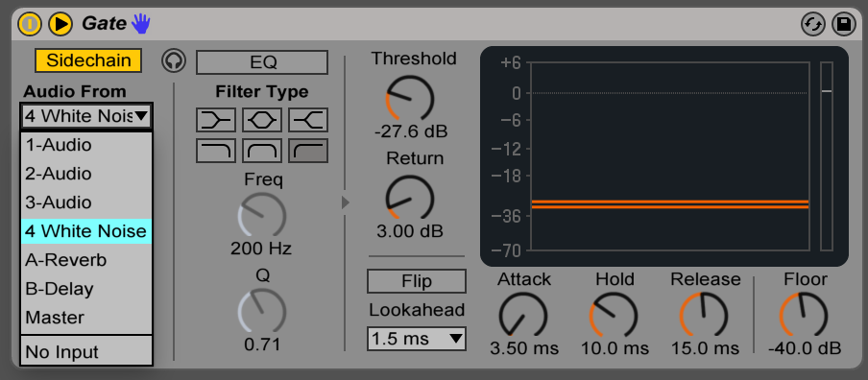Collapse sidechain section with triangle arrow
The image size is (868, 380).
click(x=346, y=203)
